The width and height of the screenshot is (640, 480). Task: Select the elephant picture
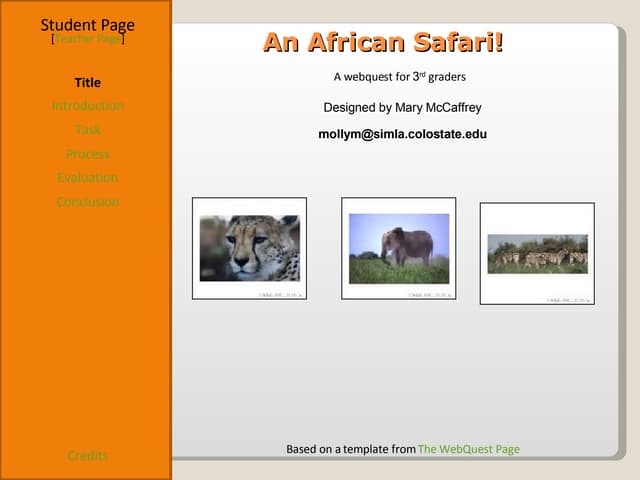pos(398,247)
